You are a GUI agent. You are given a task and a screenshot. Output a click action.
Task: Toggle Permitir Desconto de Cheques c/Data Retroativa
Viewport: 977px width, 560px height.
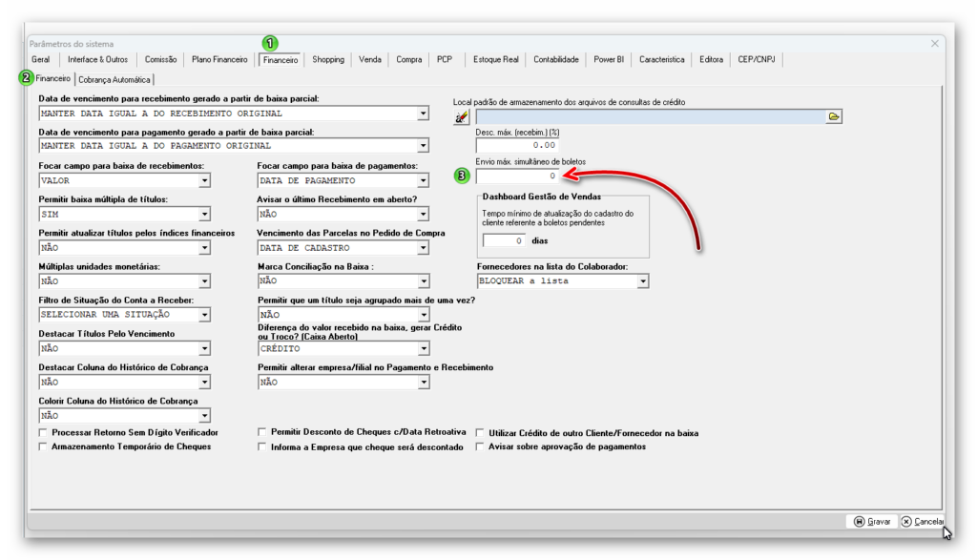pos(262,433)
